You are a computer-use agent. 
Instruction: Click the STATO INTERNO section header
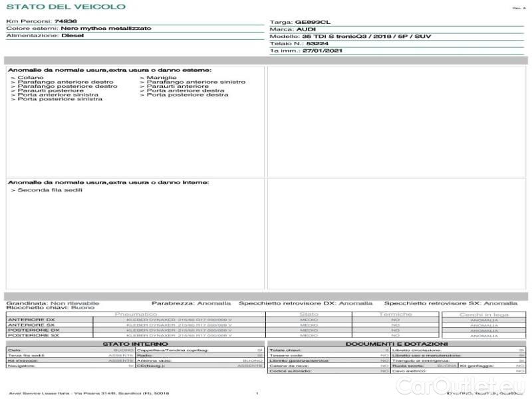135,344
